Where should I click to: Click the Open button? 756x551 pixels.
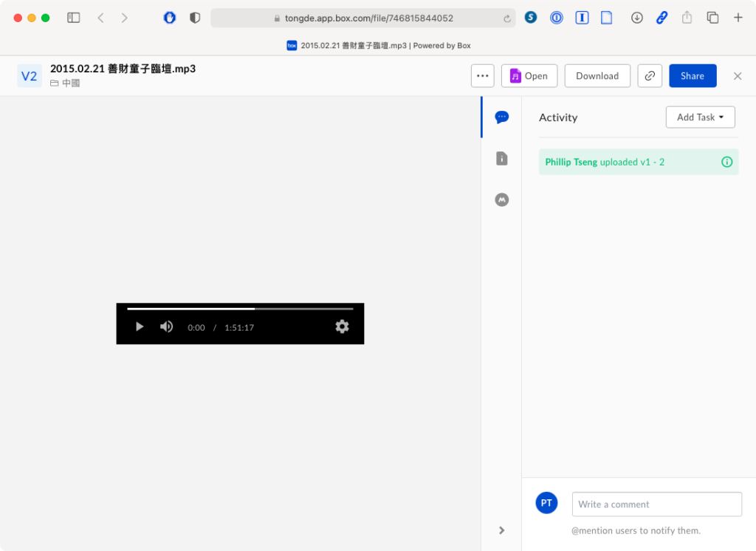[529, 76]
